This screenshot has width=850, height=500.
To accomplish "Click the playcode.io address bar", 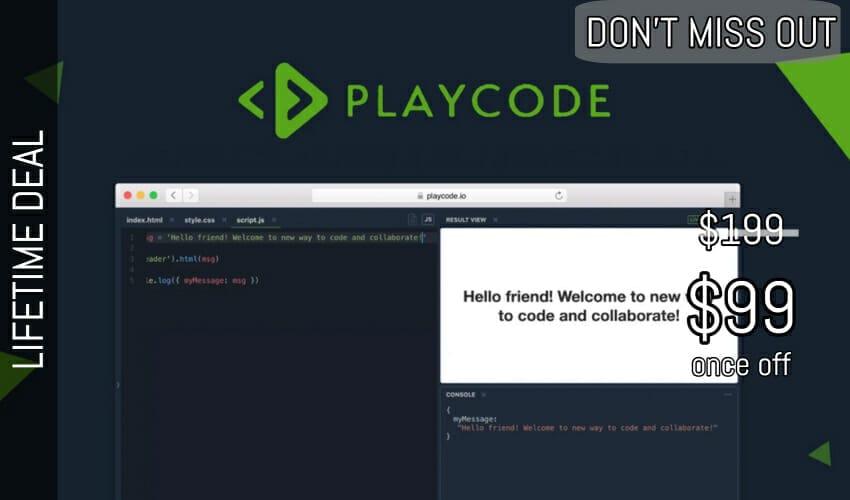I will [439, 196].
